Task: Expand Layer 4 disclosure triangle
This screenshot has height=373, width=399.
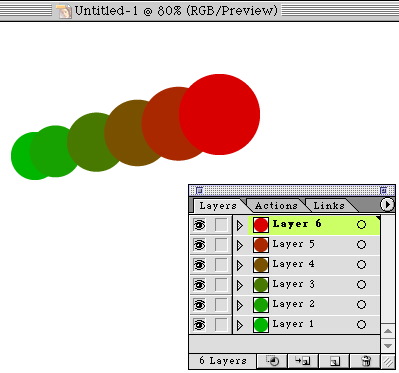Action: click(x=240, y=265)
